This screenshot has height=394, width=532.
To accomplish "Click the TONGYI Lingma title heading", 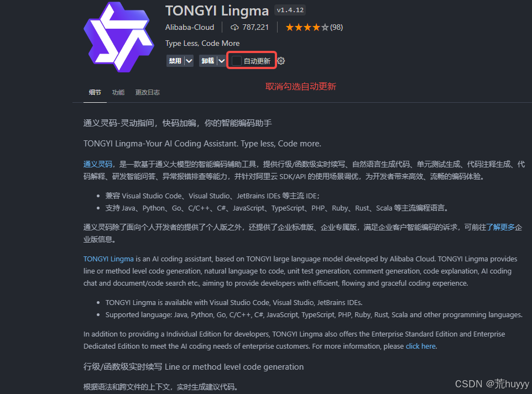I will (217, 11).
